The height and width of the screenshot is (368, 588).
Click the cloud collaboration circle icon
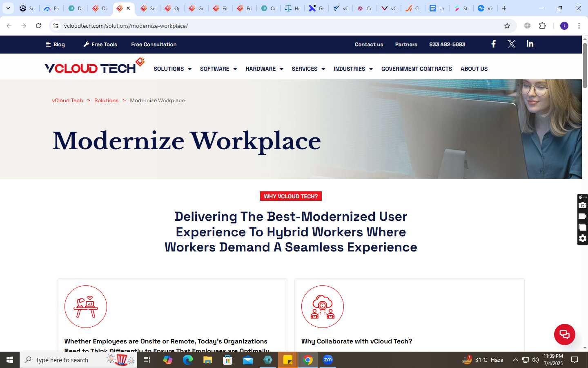[x=323, y=307]
